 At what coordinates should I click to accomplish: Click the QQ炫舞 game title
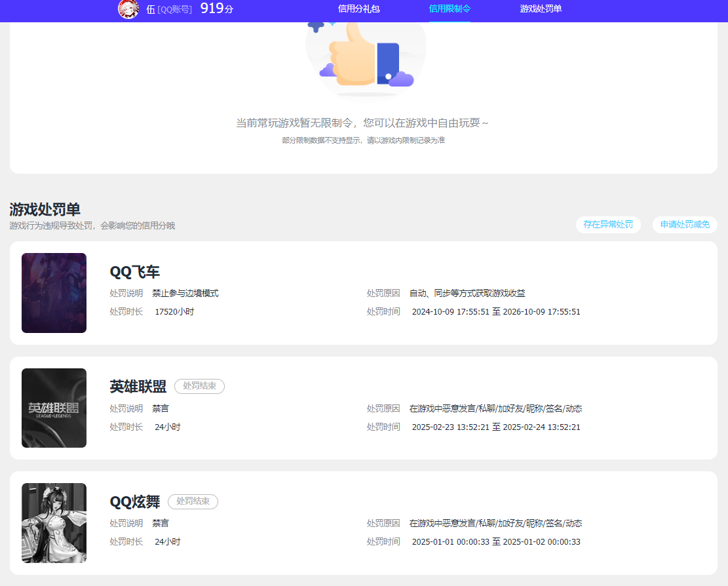134,501
